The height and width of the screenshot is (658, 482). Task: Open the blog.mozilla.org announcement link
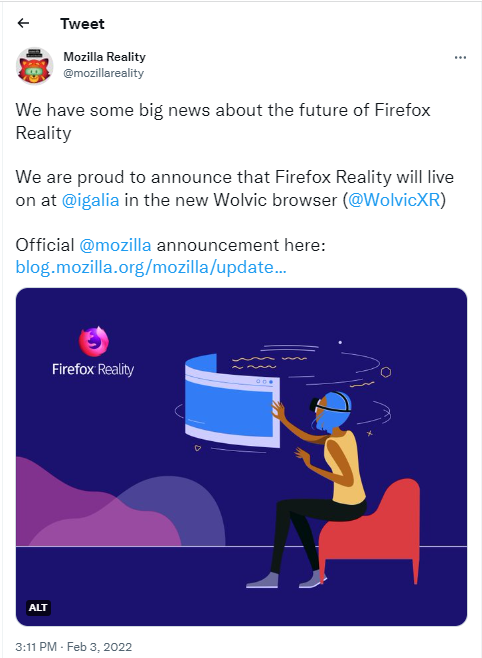(151, 267)
